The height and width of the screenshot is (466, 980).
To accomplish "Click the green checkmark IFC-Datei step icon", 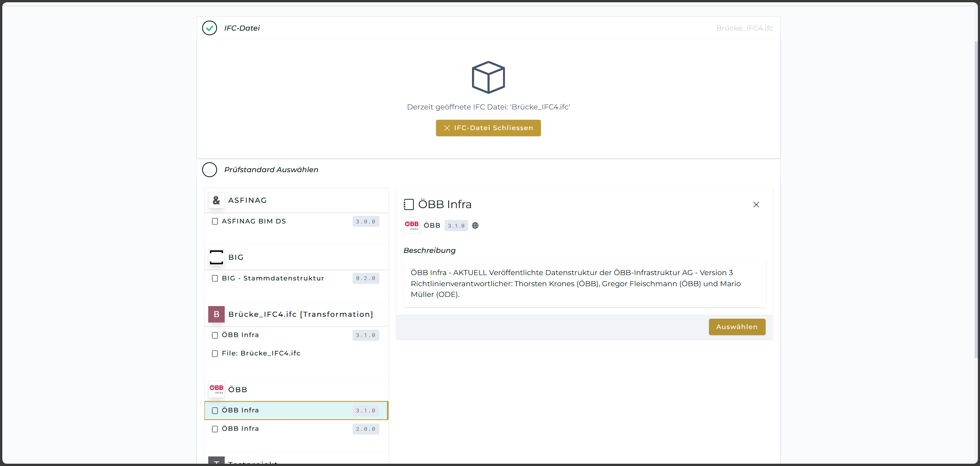I will point(209,28).
